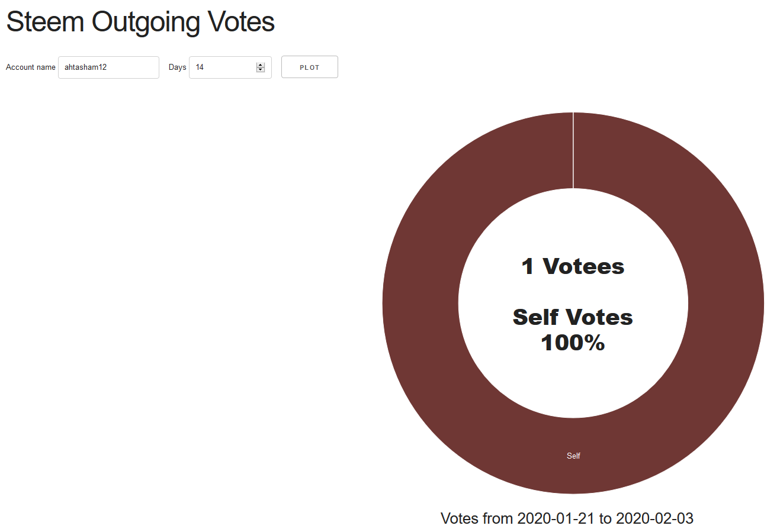Click the white divider line atop the donut
Image resolution: width=780 pixels, height=532 pixels.
573,150
